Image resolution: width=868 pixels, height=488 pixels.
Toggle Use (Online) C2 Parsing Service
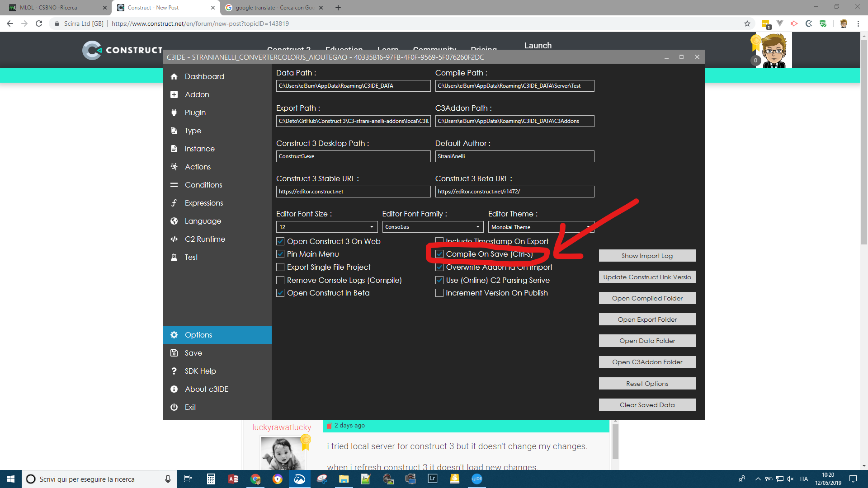439,280
